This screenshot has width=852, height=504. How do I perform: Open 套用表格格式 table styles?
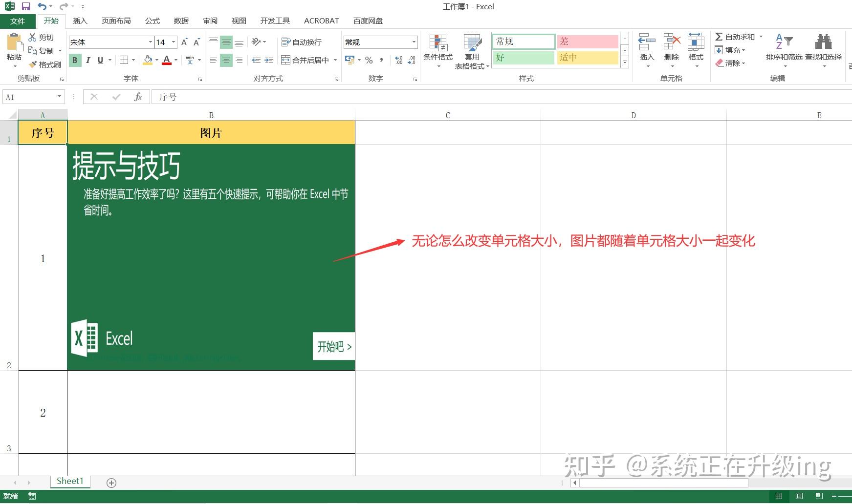pyautogui.click(x=472, y=51)
